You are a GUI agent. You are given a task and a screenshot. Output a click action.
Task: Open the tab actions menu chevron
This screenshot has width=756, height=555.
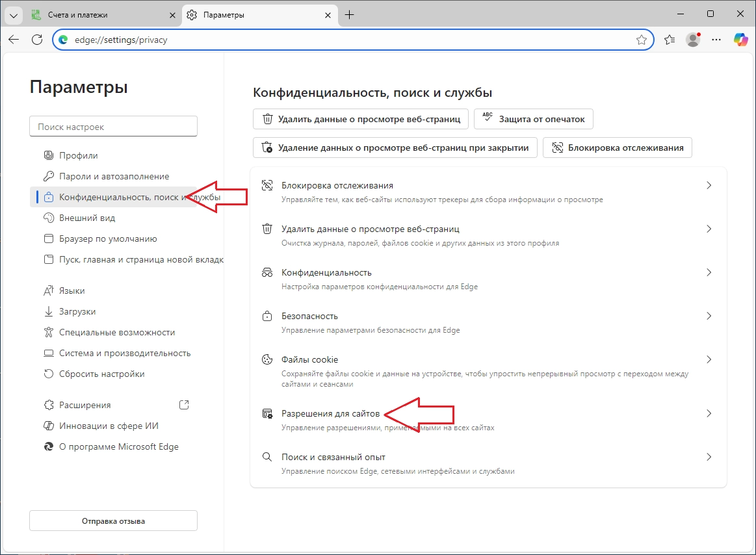pyautogui.click(x=12, y=14)
